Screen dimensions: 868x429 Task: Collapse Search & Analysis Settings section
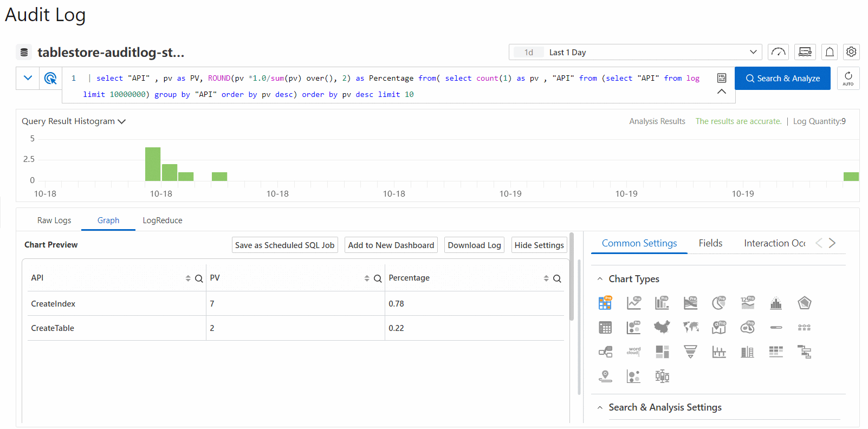click(600, 407)
